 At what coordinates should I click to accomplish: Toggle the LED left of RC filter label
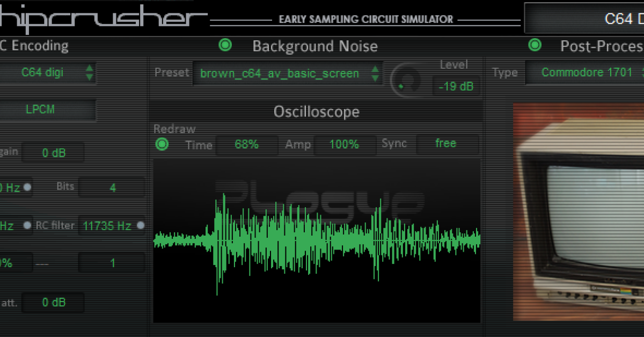pos(27,226)
